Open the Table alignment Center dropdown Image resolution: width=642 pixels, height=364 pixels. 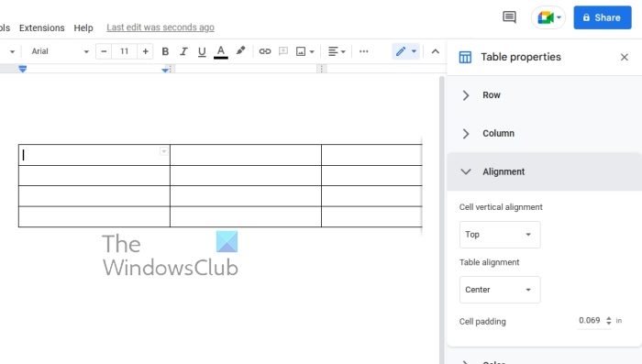(500, 290)
